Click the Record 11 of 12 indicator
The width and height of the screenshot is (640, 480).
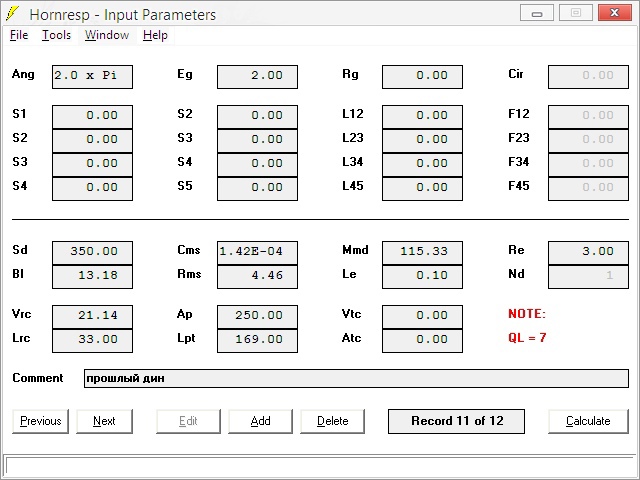point(456,421)
